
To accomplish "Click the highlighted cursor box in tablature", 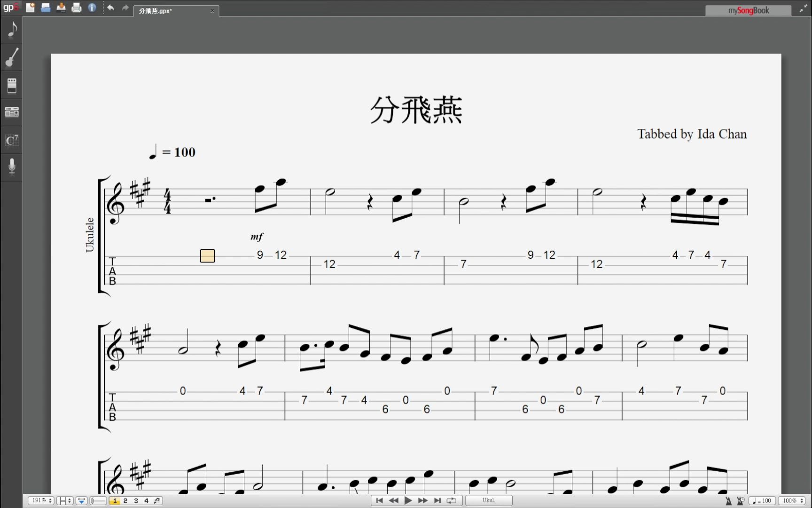I will pos(207,256).
